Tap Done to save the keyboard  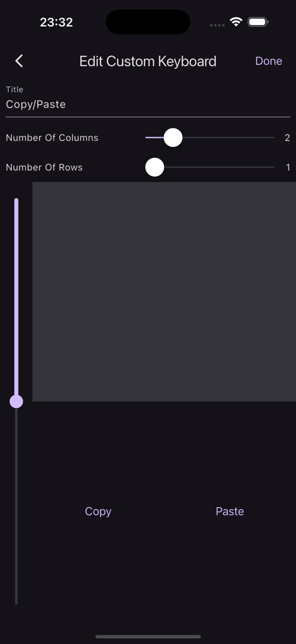[268, 61]
